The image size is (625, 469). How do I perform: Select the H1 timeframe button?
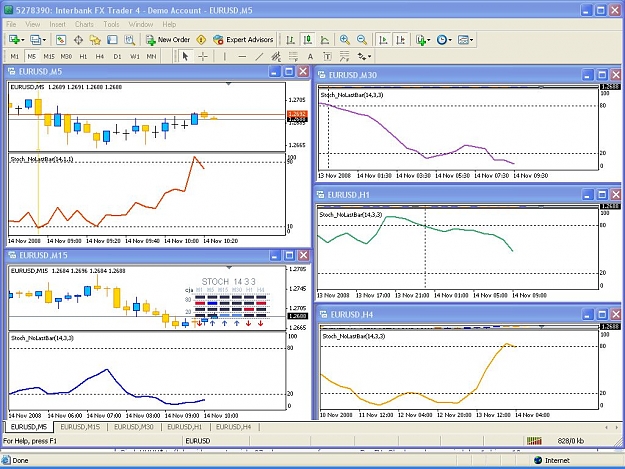click(83, 57)
